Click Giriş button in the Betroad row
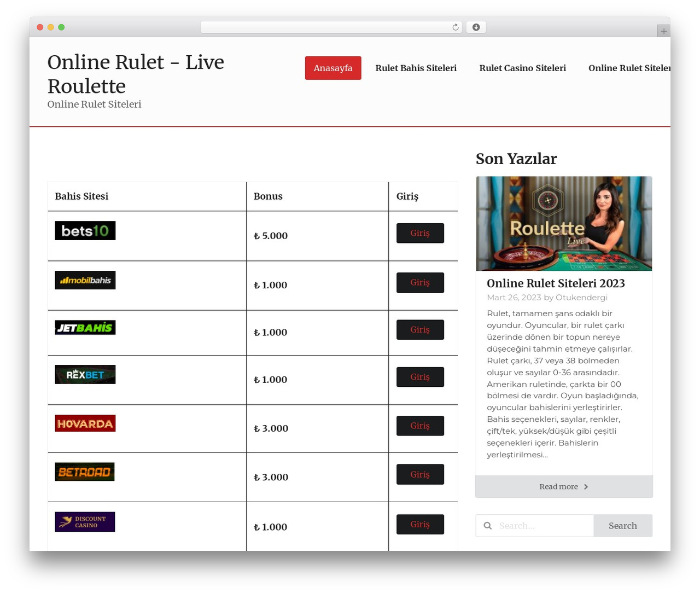 pos(420,474)
